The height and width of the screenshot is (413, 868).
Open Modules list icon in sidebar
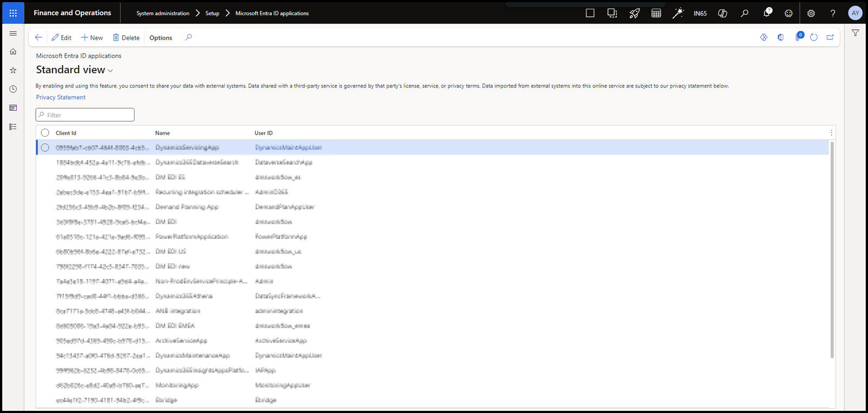pyautogui.click(x=13, y=126)
